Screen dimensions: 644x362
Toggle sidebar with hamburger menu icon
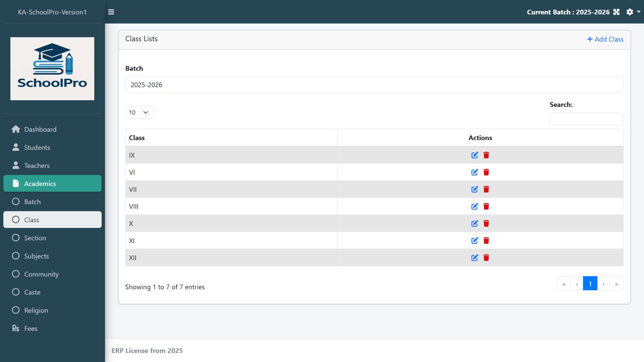(x=111, y=12)
